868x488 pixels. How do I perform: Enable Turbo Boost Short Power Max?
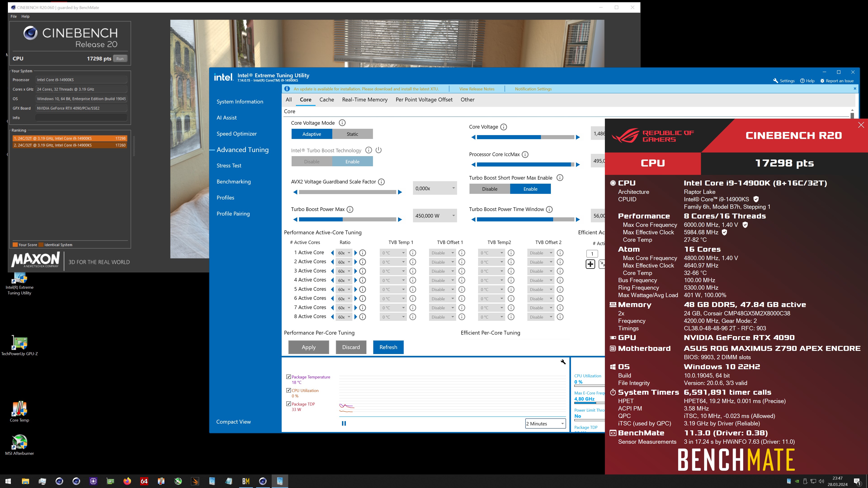click(x=530, y=189)
